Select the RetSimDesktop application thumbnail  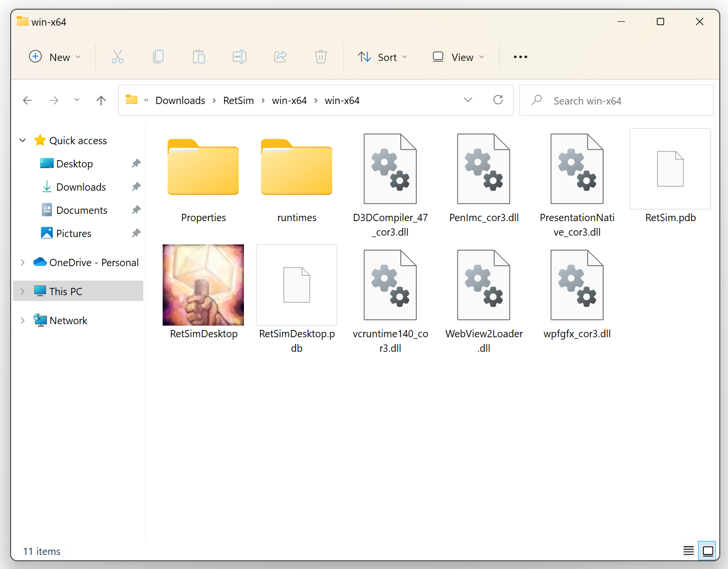click(203, 293)
